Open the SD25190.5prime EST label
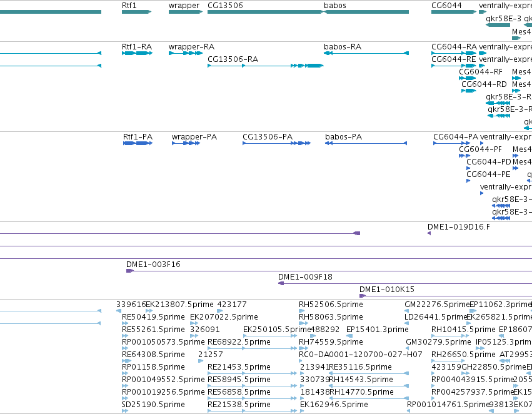The width and height of the screenshot is (532, 414). coord(153,405)
